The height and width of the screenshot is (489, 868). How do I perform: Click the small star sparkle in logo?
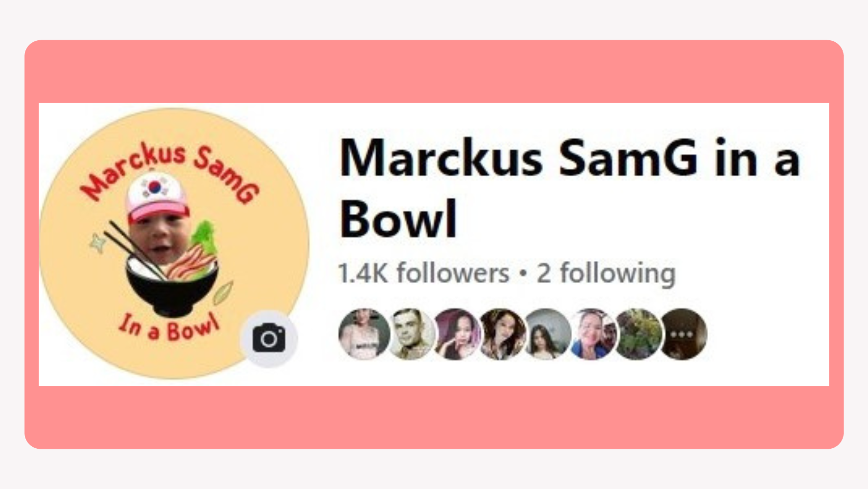tap(98, 242)
